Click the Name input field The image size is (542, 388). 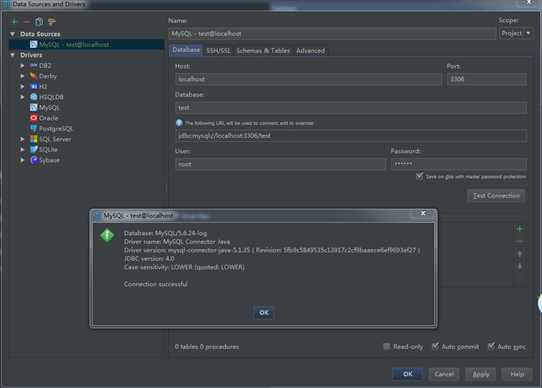click(332, 34)
